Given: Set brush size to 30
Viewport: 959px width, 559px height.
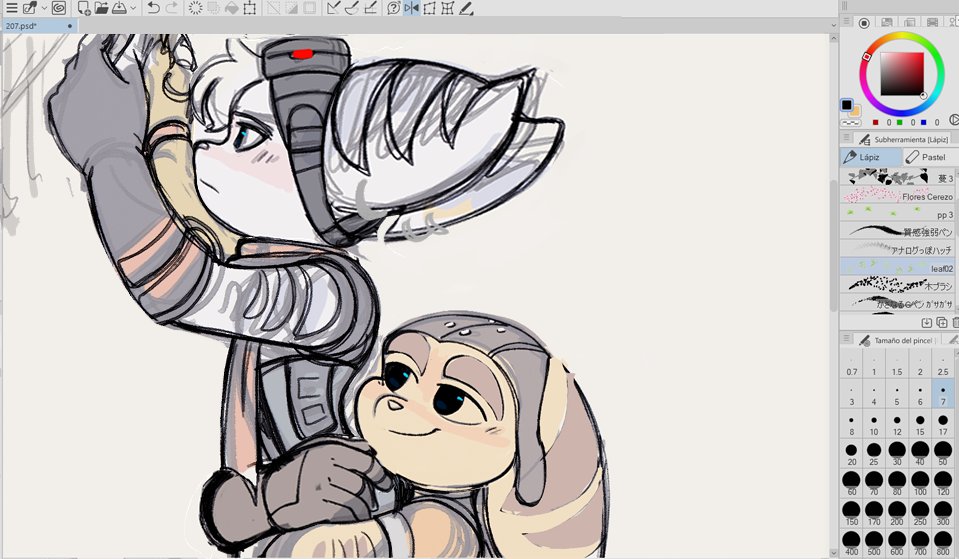Looking at the screenshot, I should (x=897, y=454).
